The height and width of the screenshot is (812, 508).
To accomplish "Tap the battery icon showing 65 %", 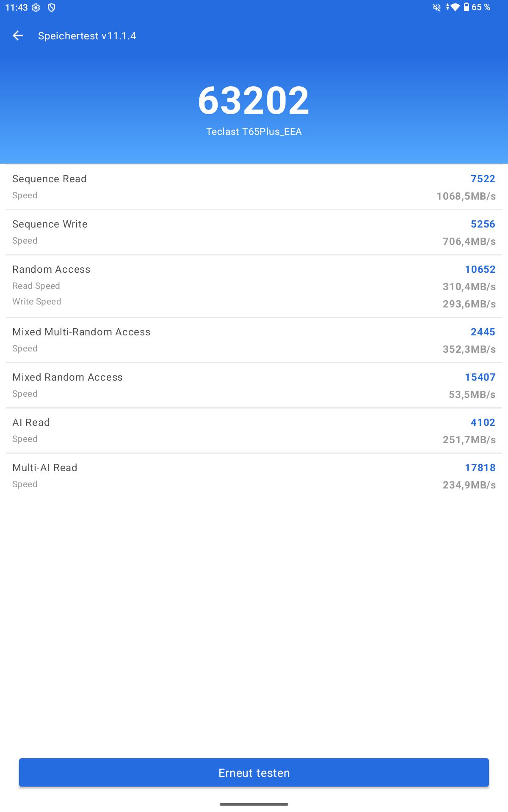I will tap(466, 7).
